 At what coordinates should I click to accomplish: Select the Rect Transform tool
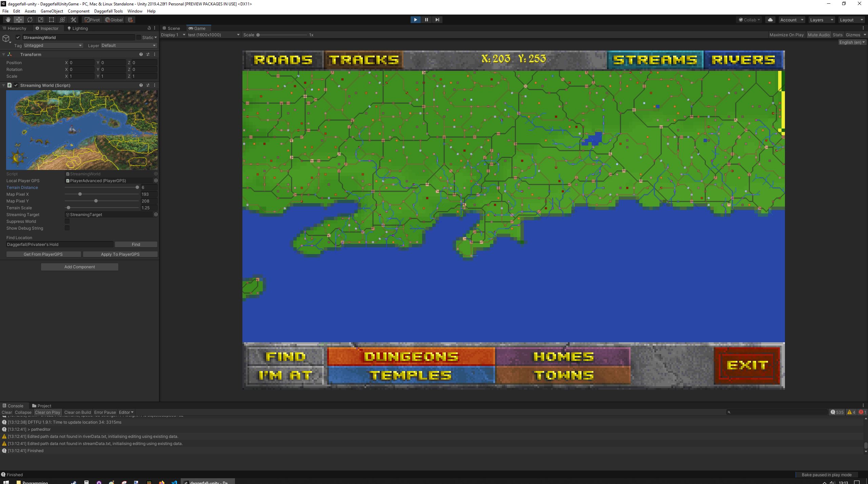[x=52, y=20]
